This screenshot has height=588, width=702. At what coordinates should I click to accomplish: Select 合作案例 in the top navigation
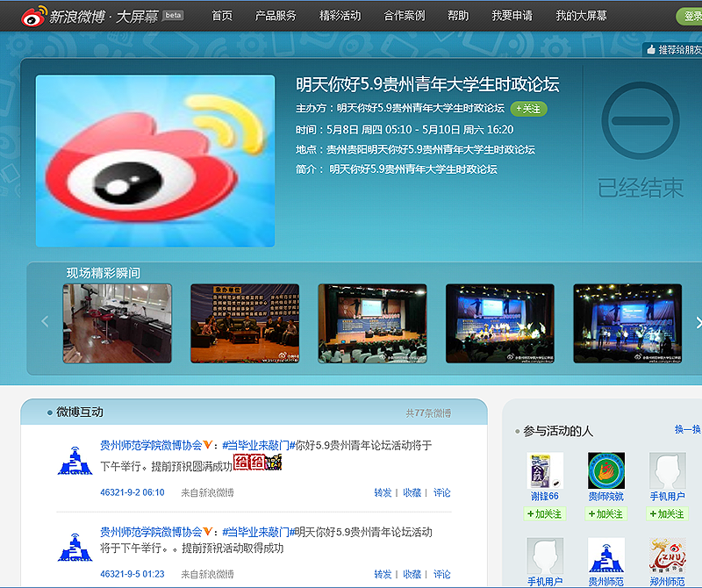click(405, 16)
